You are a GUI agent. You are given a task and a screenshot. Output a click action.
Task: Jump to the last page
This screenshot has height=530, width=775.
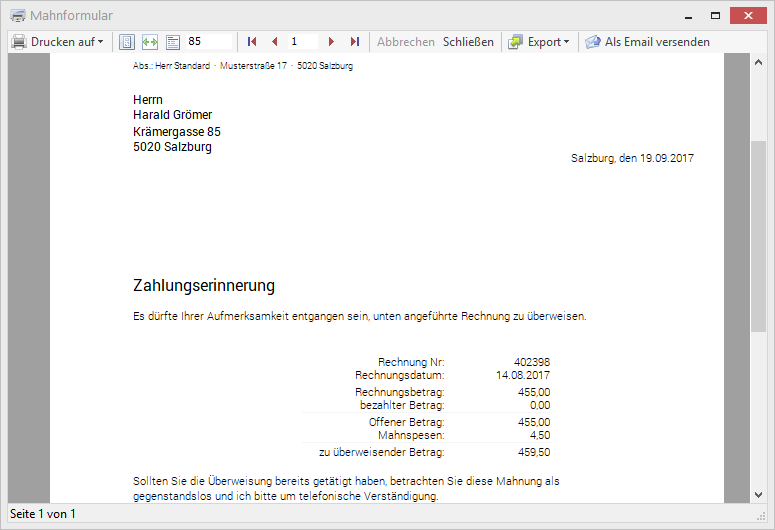(355, 42)
